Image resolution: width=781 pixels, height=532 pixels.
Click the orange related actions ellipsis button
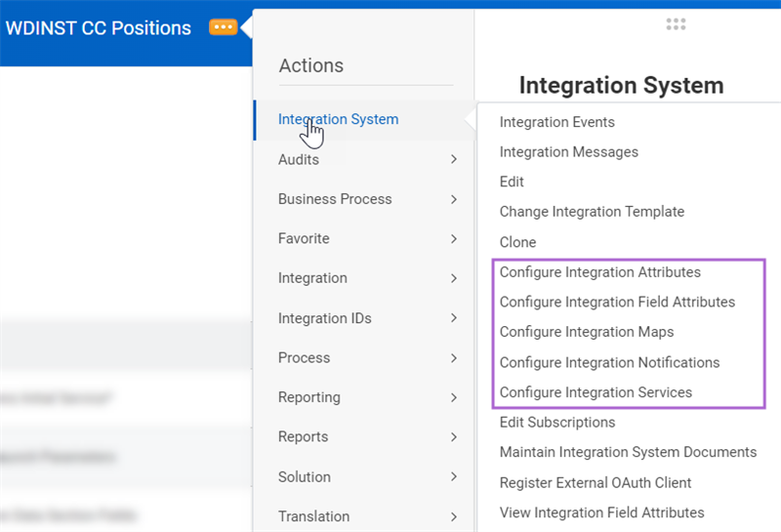pyautogui.click(x=223, y=27)
